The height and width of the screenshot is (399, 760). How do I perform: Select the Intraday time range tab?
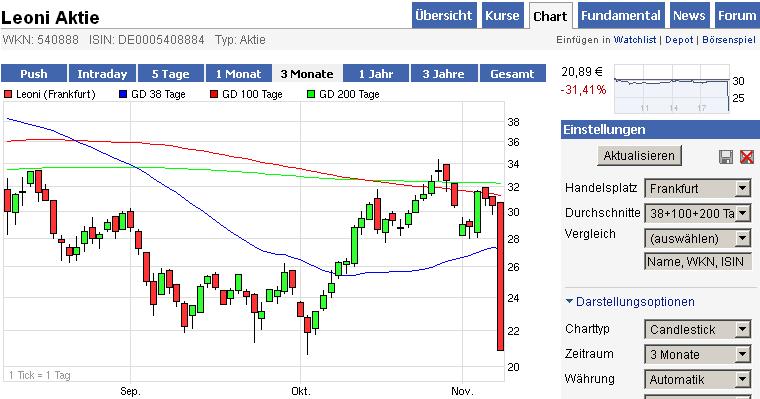(102, 74)
